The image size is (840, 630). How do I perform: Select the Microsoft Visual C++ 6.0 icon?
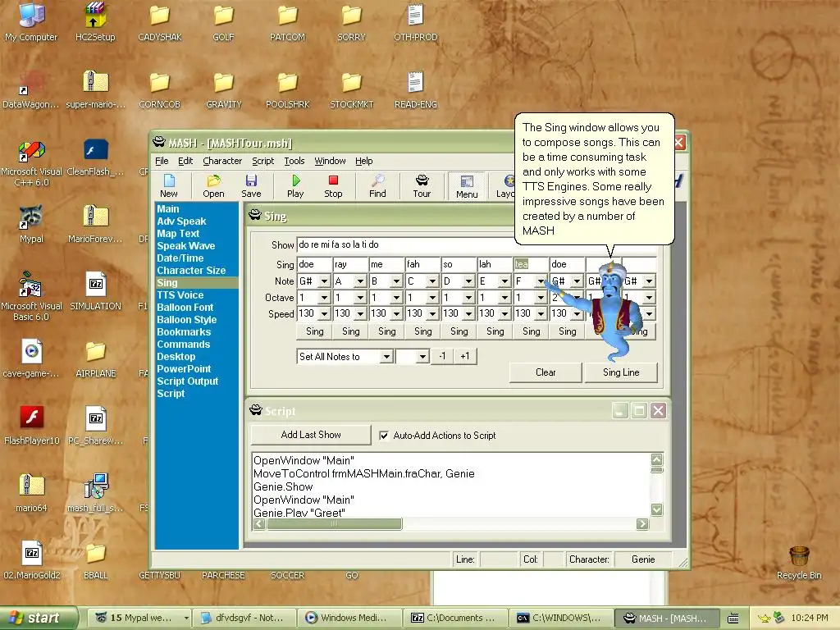coord(31,163)
